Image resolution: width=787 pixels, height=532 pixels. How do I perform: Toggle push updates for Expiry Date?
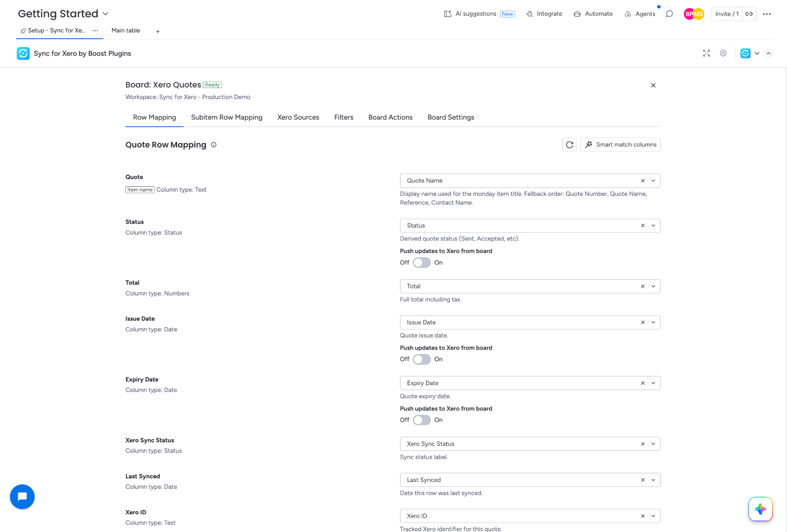pyautogui.click(x=422, y=420)
